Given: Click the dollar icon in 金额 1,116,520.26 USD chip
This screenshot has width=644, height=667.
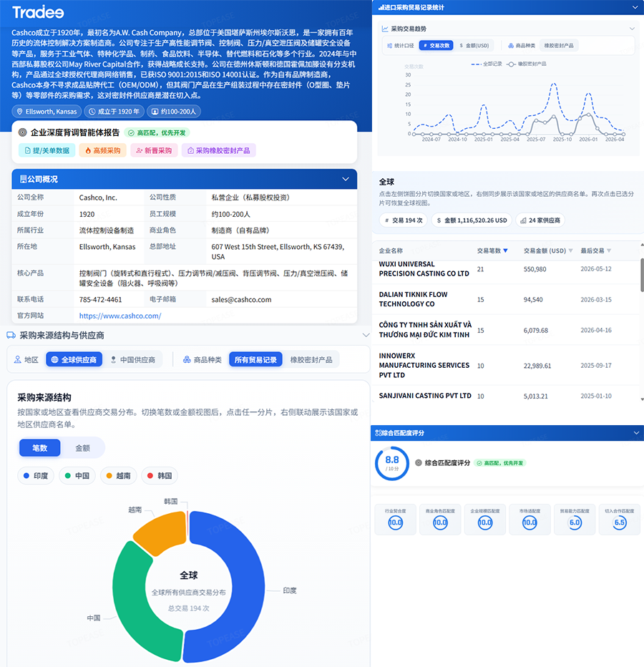Looking at the screenshot, I should (439, 220).
